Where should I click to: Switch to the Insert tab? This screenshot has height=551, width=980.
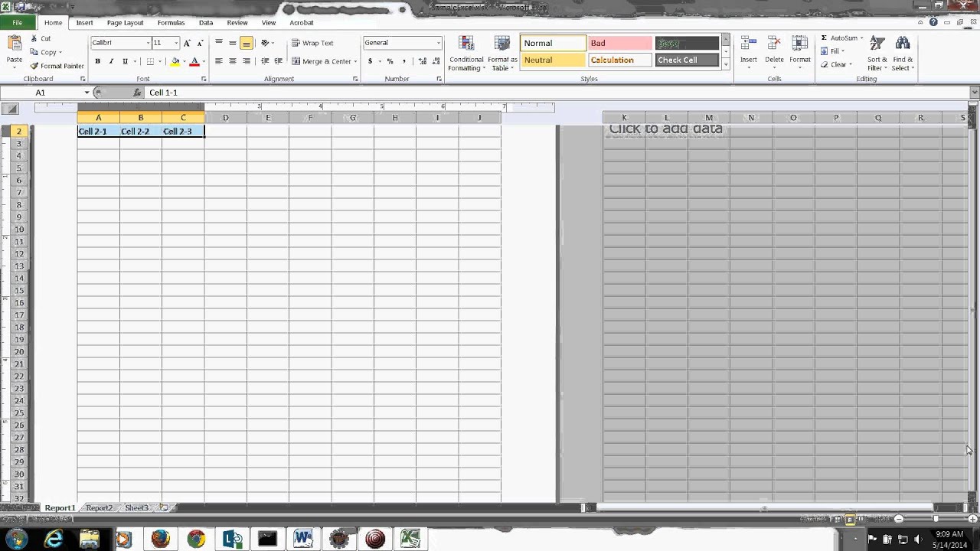pyautogui.click(x=84, y=23)
